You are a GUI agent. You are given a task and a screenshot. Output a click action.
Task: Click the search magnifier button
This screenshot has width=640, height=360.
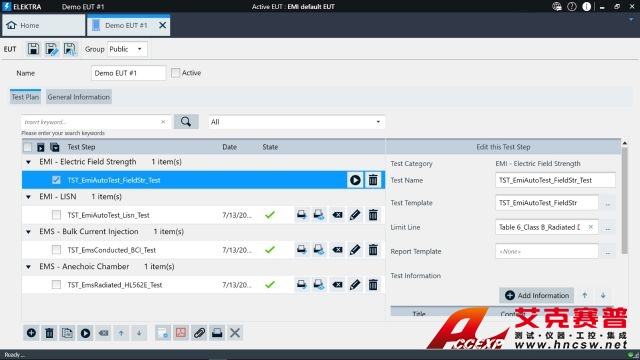186,122
